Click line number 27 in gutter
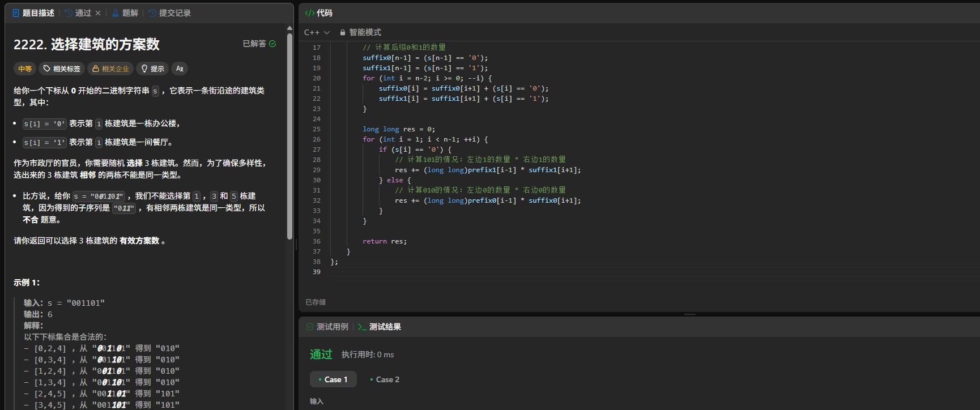Viewport: 980px width, 410px height. click(x=317, y=150)
